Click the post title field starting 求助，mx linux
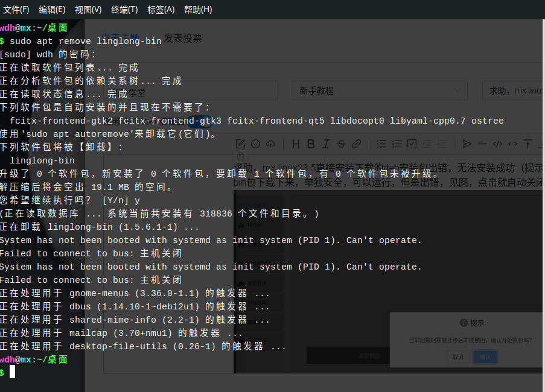This screenshot has height=392, width=545. 514,90
